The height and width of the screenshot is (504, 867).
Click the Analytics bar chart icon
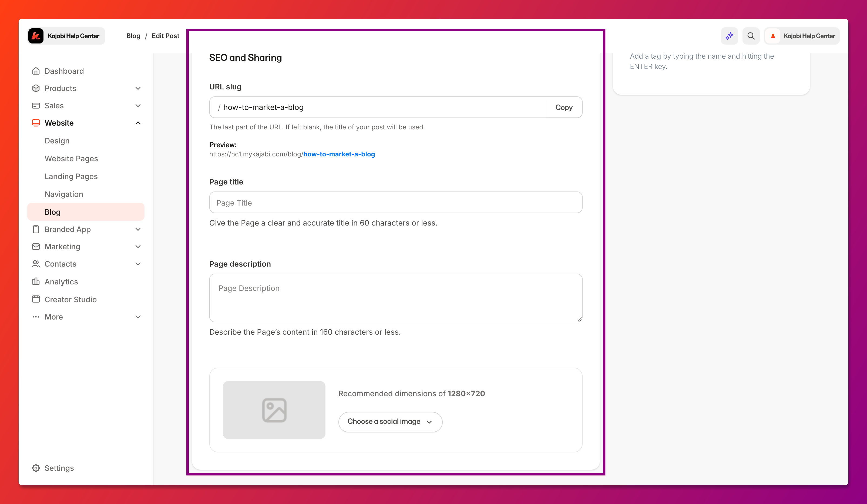36,281
